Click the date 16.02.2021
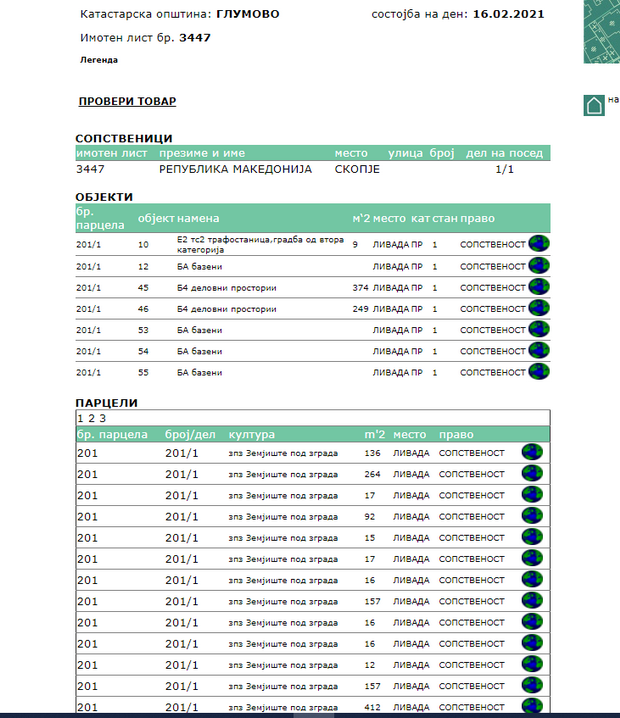 (509, 14)
